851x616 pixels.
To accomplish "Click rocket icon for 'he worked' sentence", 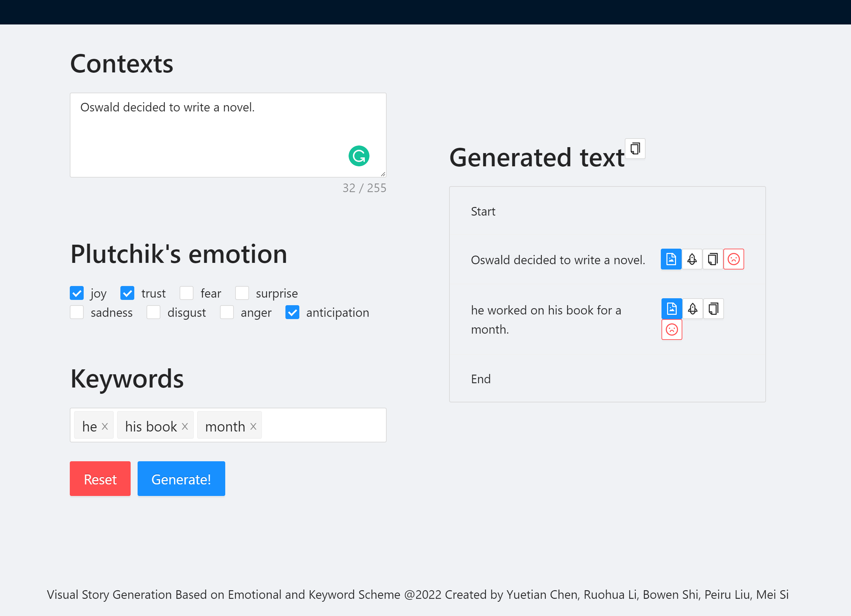I will [693, 309].
